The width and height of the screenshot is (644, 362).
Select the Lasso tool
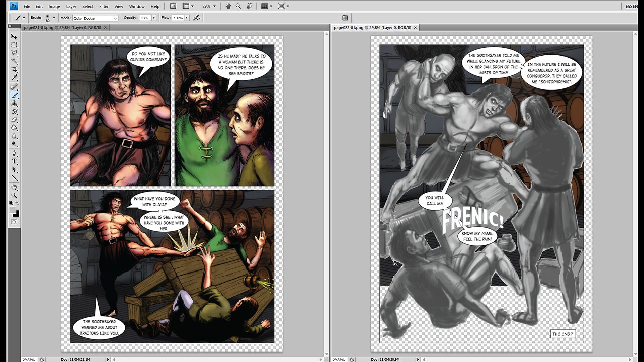pyautogui.click(x=14, y=53)
